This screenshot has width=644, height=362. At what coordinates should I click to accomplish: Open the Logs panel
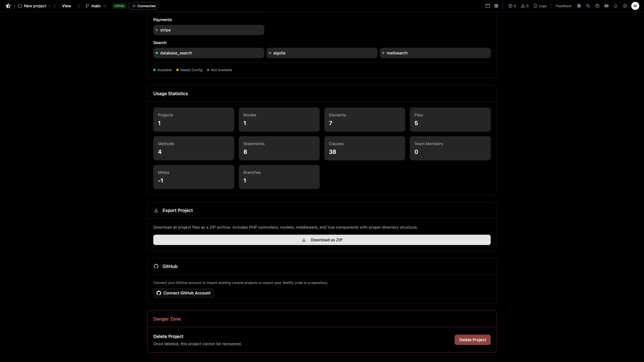coord(540,6)
